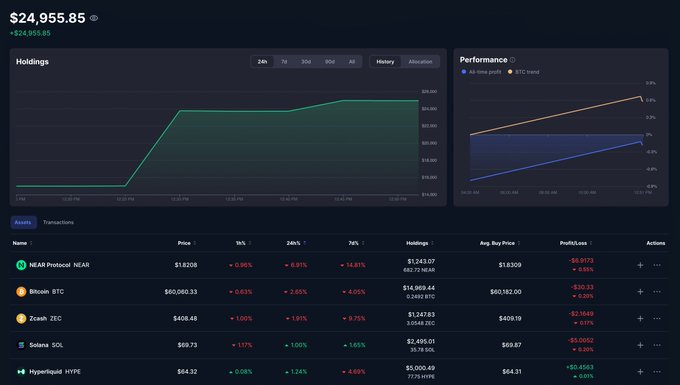Open more options menu for Zcash
Image resolution: width=680 pixels, height=385 pixels.
(657, 318)
